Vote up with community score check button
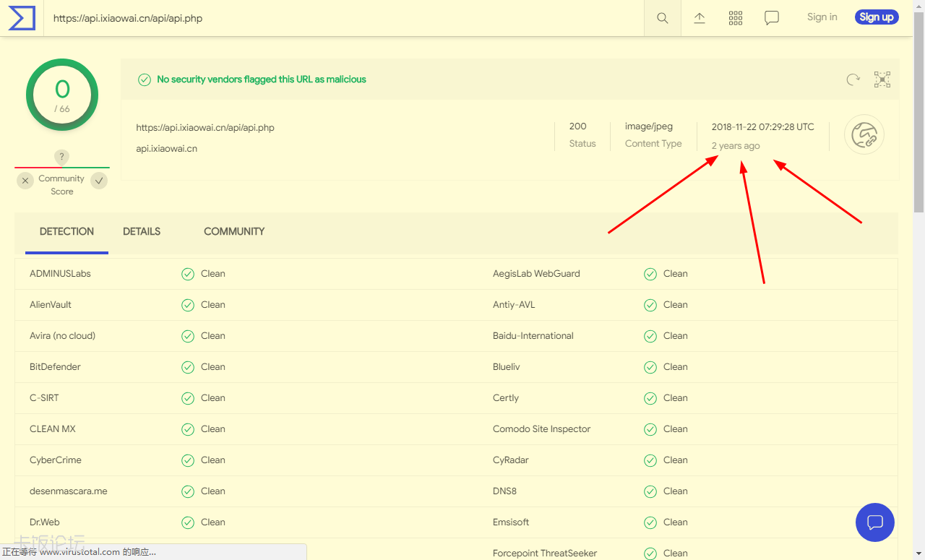 [99, 181]
